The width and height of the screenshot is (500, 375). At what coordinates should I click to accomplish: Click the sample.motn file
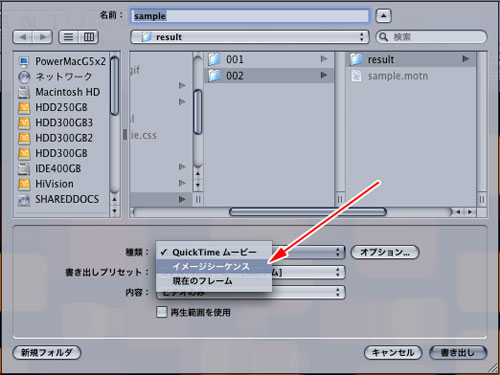click(411, 76)
